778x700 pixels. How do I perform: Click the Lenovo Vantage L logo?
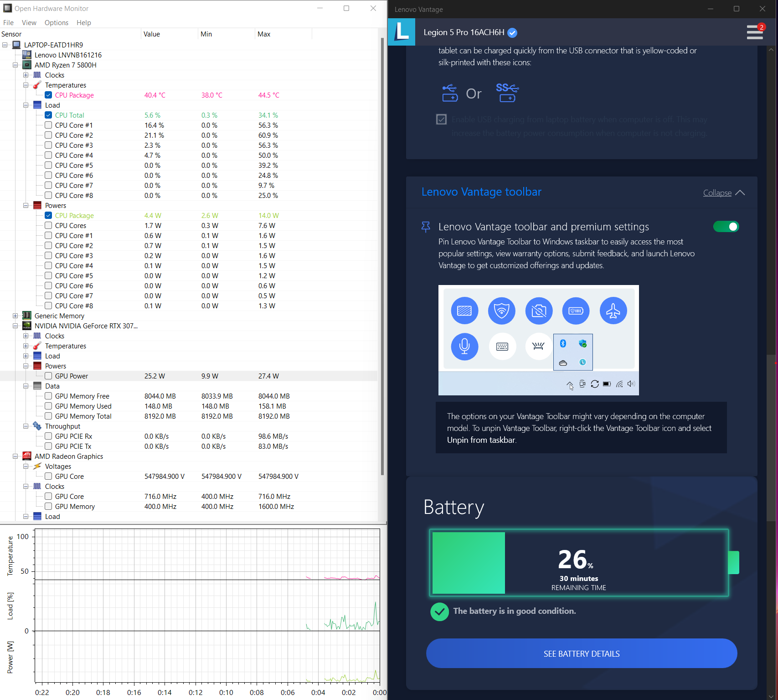click(402, 32)
